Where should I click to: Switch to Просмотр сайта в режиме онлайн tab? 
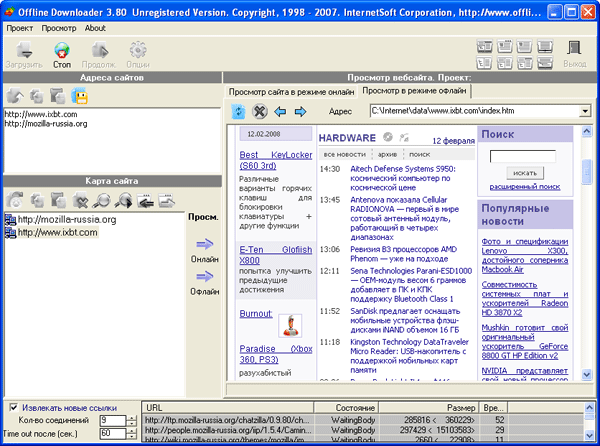click(291, 92)
